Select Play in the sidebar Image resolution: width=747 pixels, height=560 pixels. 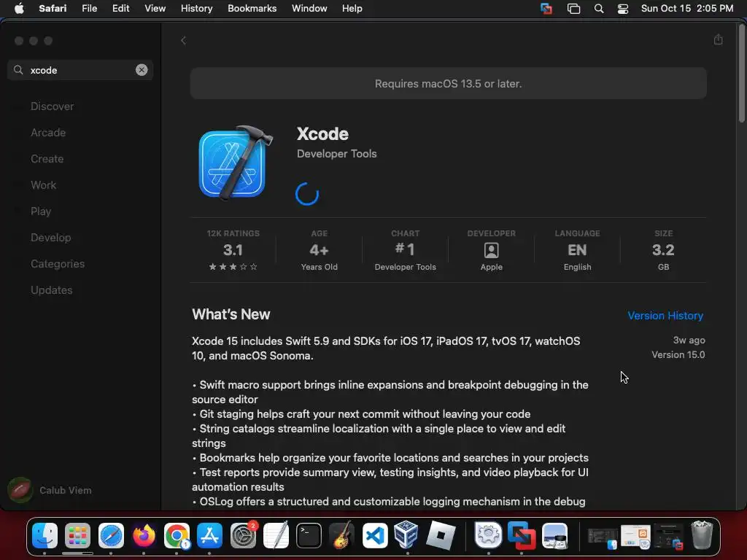click(x=41, y=211)
